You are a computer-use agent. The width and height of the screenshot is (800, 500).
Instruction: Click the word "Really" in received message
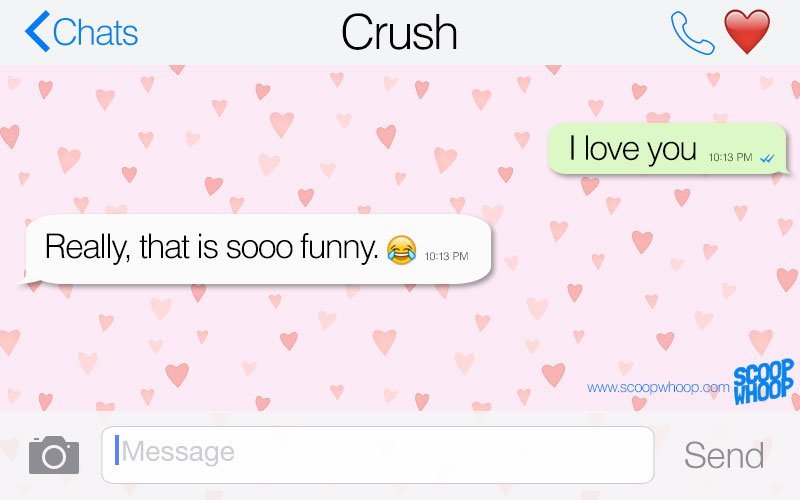[87, 248]
